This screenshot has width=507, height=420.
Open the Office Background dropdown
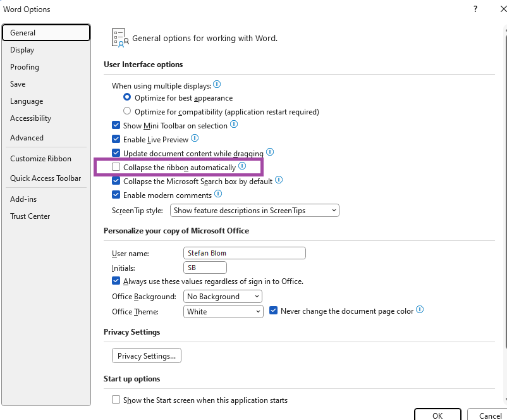pos(223,297)
